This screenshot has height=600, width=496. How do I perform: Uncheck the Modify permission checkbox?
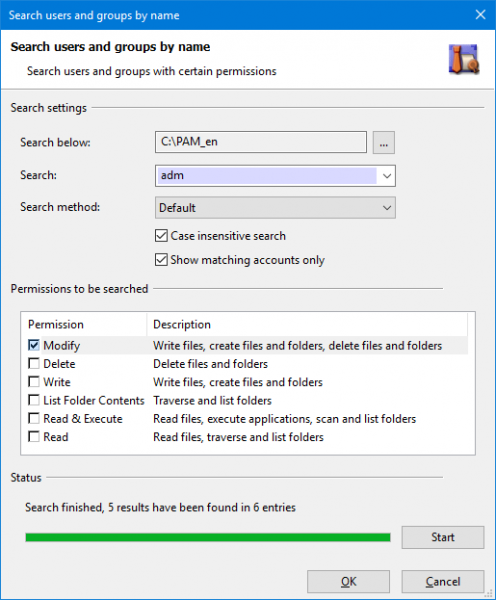(34, 345)
